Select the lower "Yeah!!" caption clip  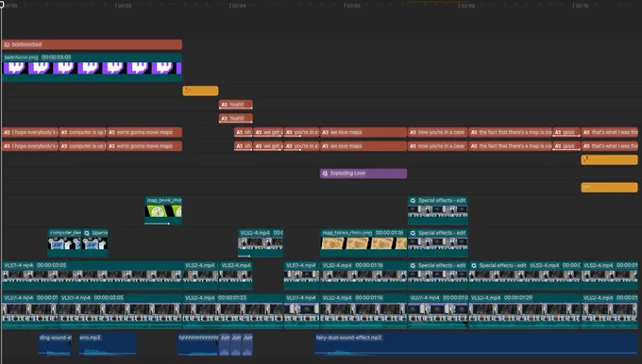235,119
